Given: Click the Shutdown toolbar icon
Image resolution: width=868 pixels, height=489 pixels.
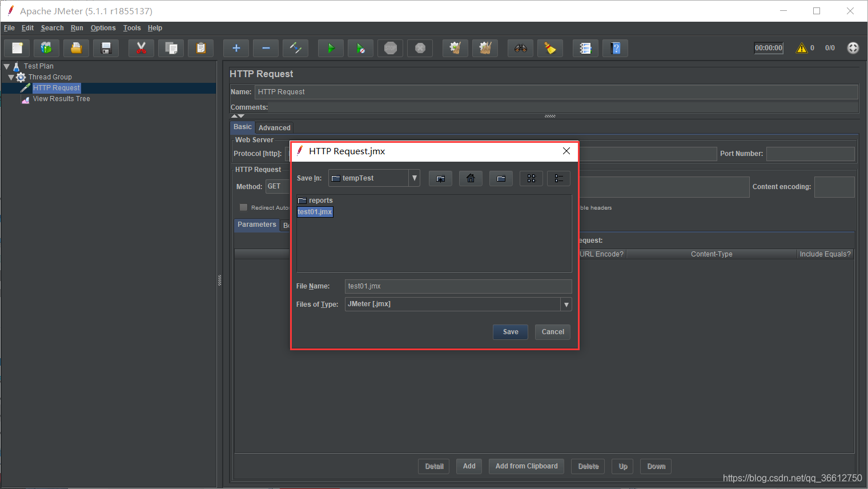Looking at the screenshot, I should pos(420,49).
